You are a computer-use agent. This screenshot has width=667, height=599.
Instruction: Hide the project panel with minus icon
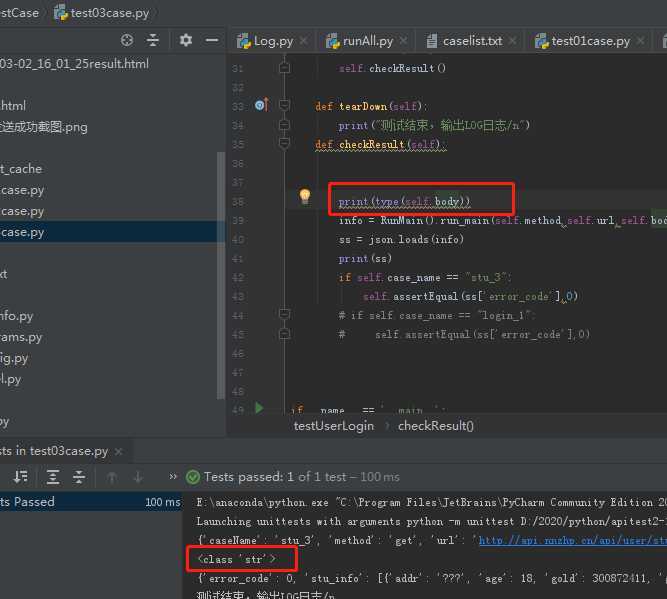coord(212,40)
